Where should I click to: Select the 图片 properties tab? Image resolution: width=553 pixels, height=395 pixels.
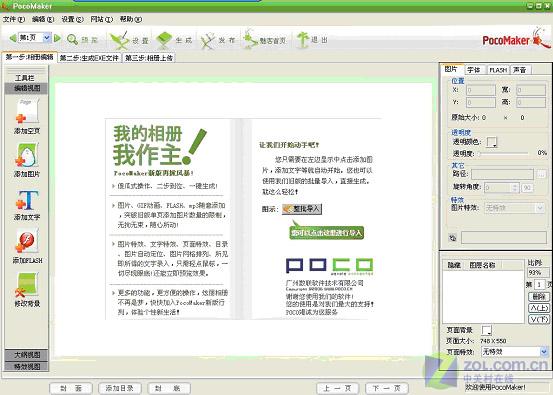pos(451,69)
